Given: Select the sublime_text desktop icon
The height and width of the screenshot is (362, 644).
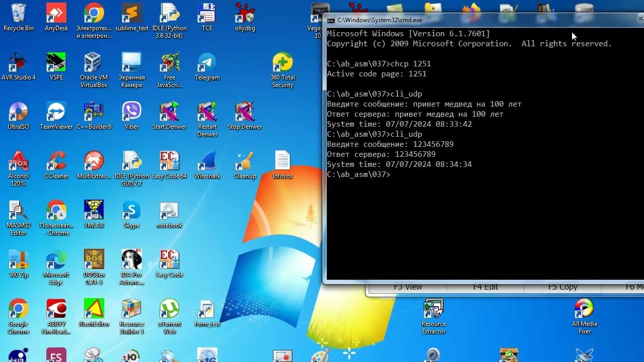Looking at the screenshot, I should pos(132,18).
